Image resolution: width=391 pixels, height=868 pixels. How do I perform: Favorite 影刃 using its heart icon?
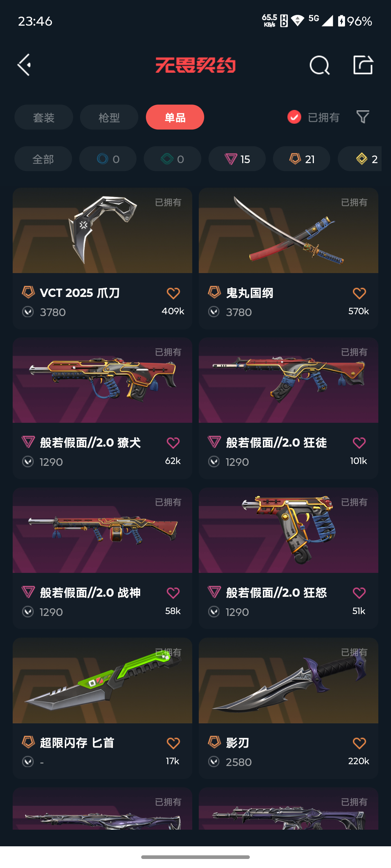pos(359,743)
